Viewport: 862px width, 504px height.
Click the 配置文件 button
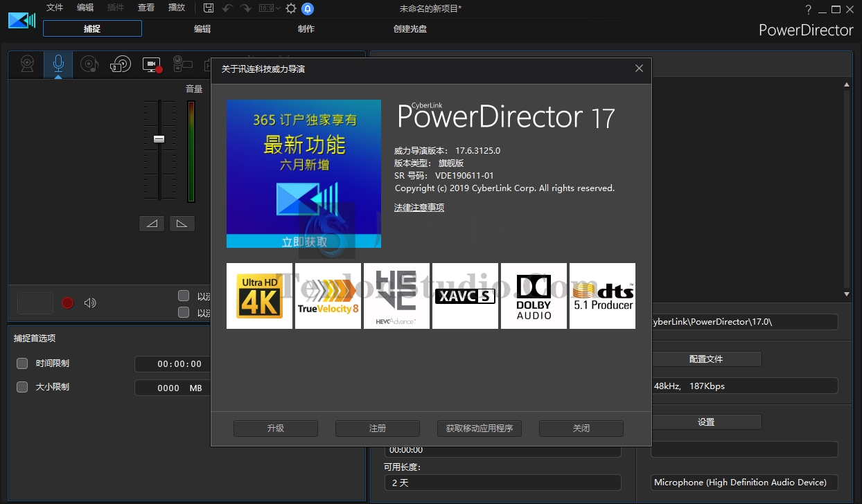[706, 359]
